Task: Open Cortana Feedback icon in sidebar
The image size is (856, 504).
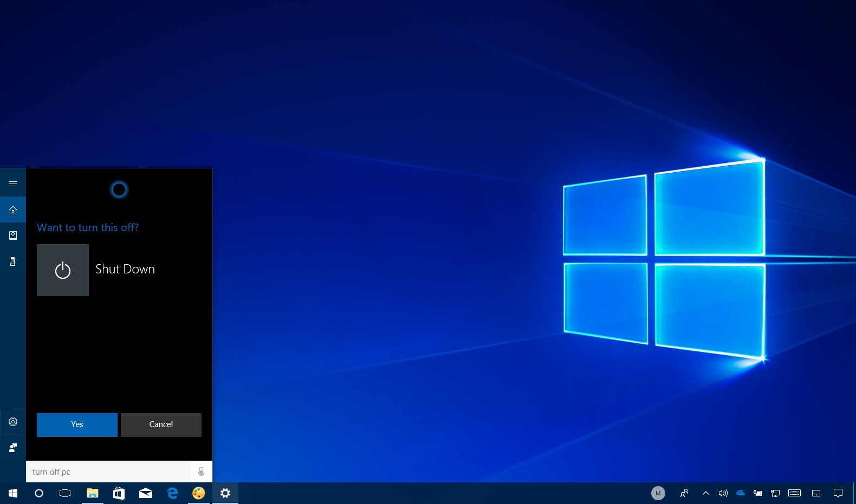Action: click(x=13, y=448)
